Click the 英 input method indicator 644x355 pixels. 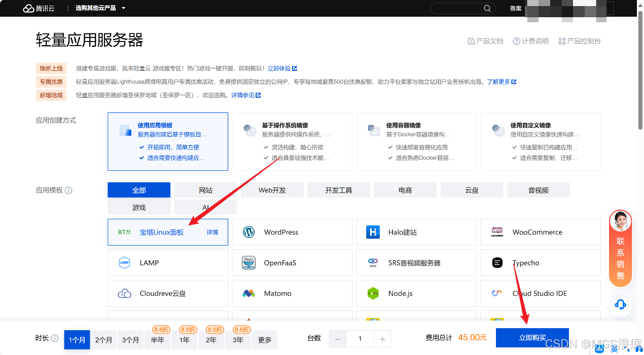click(614, 348)
